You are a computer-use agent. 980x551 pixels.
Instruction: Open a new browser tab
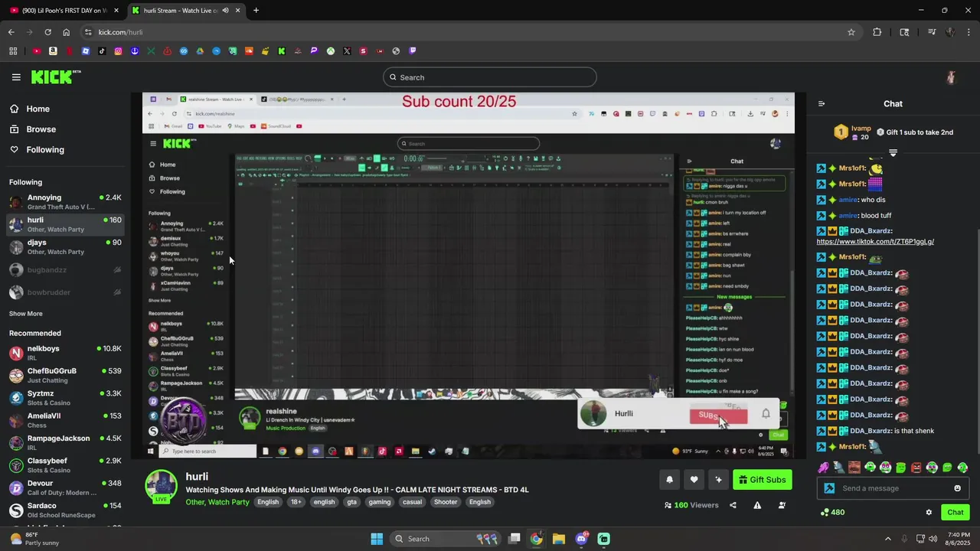pyautogui.click(x=256, y=11)
